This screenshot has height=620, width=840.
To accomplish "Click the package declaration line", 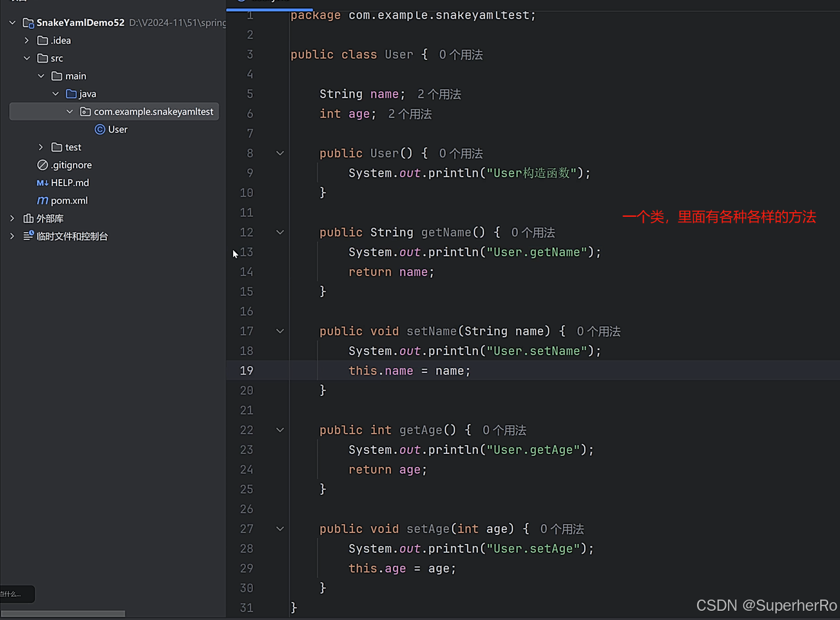I will click(413, 14).
